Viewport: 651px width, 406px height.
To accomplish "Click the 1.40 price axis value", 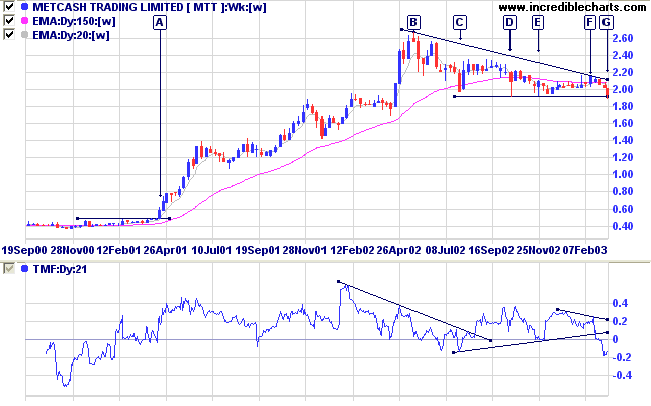I will coord(623,140).
